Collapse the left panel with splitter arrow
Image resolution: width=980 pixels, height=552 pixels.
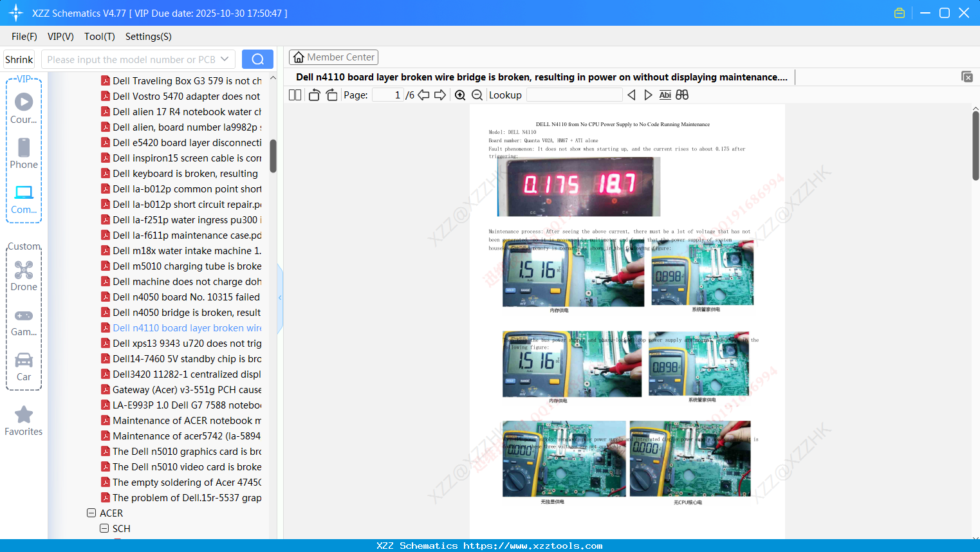[x=280, y=298]
